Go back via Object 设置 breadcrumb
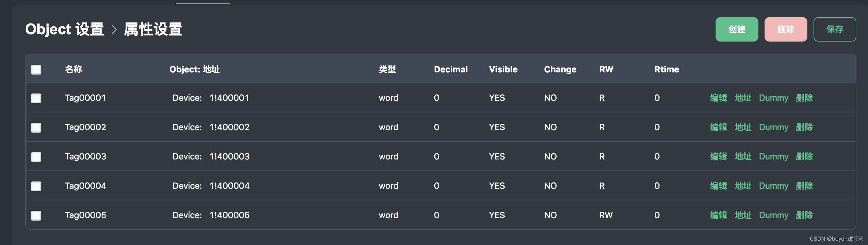The image size is (868, 245). coord(65,29)
